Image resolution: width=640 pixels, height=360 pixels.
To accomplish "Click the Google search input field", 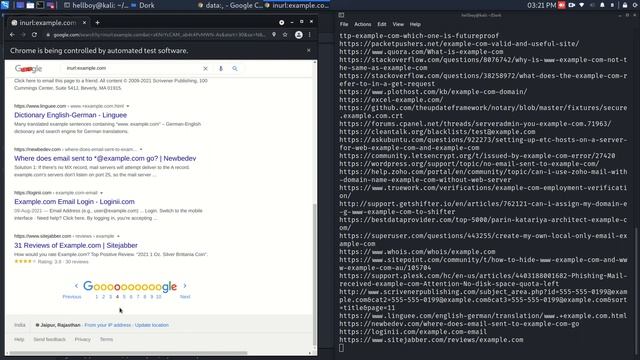I will click(x=133, y=68).
